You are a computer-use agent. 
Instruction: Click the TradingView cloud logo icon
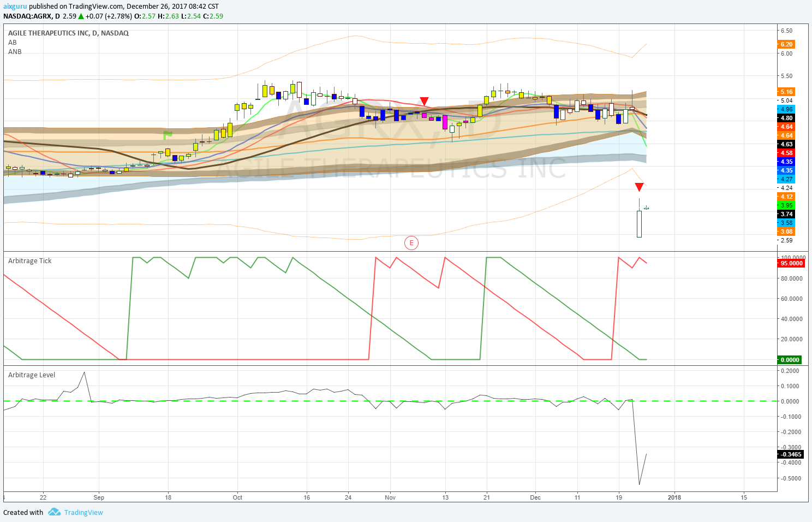[54, 512]
